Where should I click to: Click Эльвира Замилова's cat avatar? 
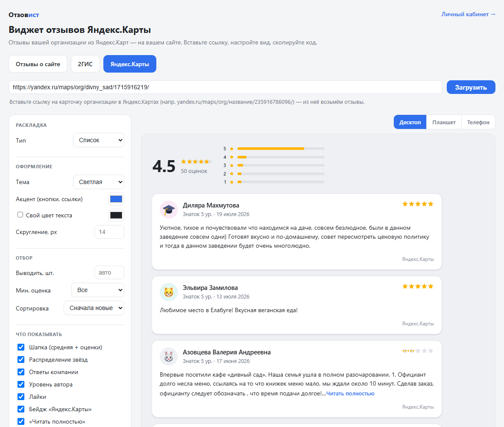[168, 292]
